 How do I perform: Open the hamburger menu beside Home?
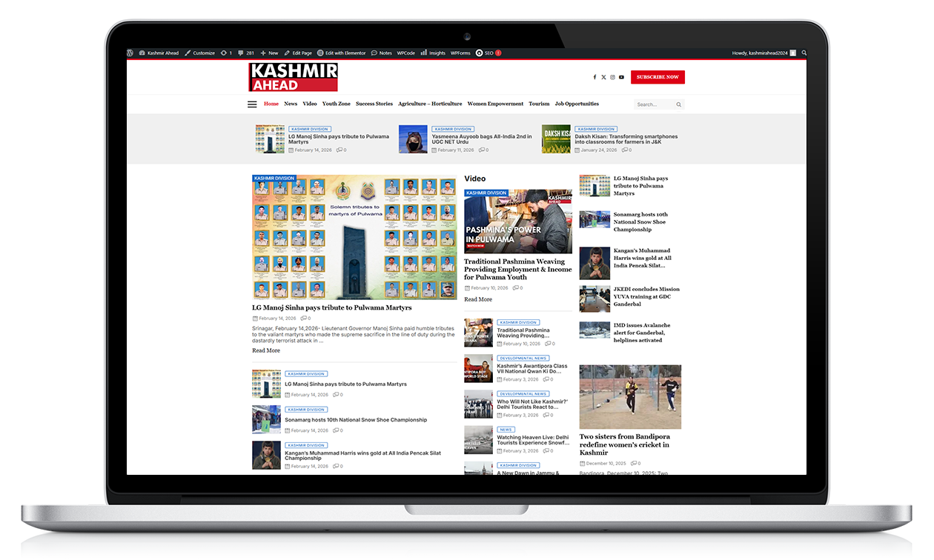(x=252, y=104)
